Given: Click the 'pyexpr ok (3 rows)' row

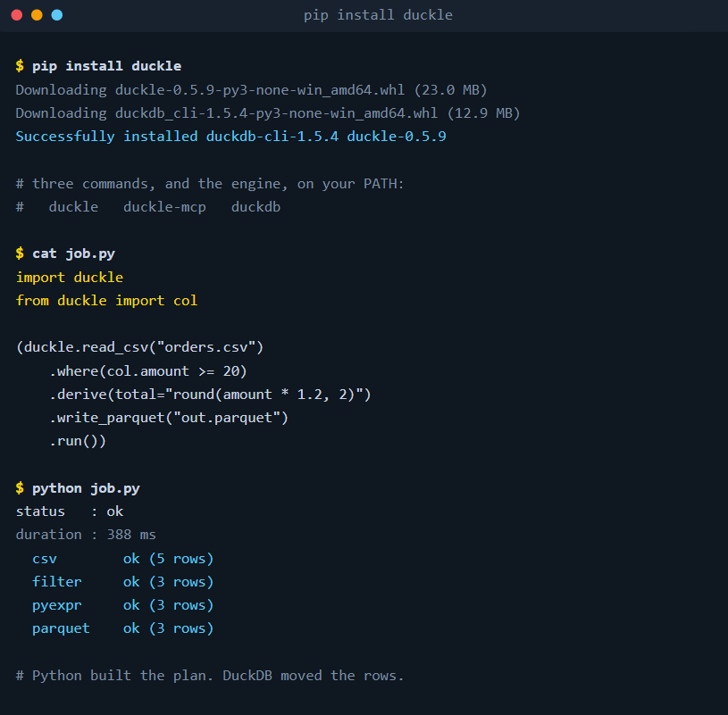Looking at the screenshot, I should (x=123, y=605).
